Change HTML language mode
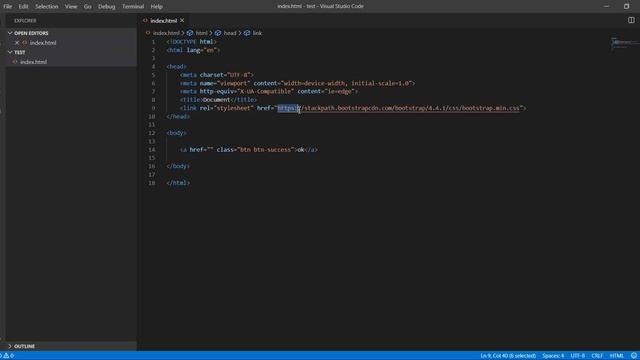The height and width of the screenshot is (360, 640). pos(616,356)
